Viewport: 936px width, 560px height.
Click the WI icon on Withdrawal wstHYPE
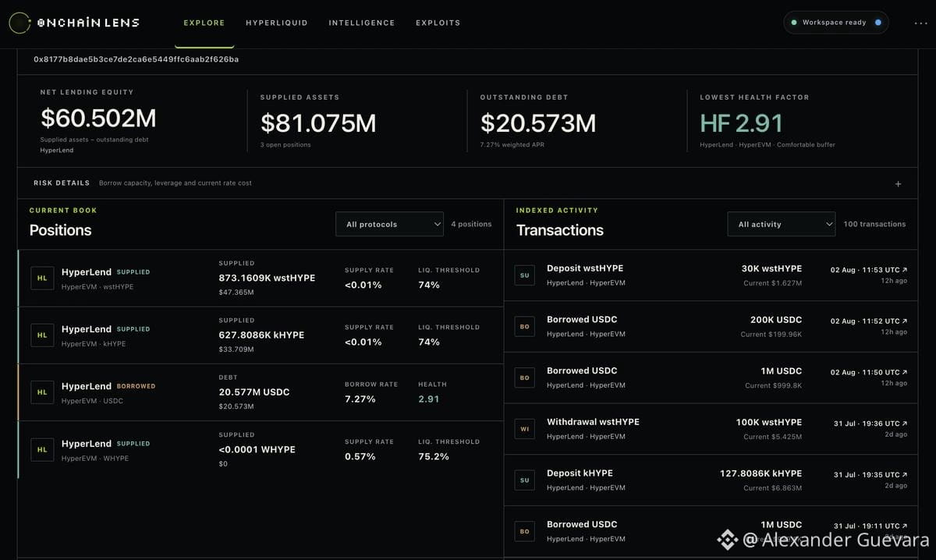(525, 428)
